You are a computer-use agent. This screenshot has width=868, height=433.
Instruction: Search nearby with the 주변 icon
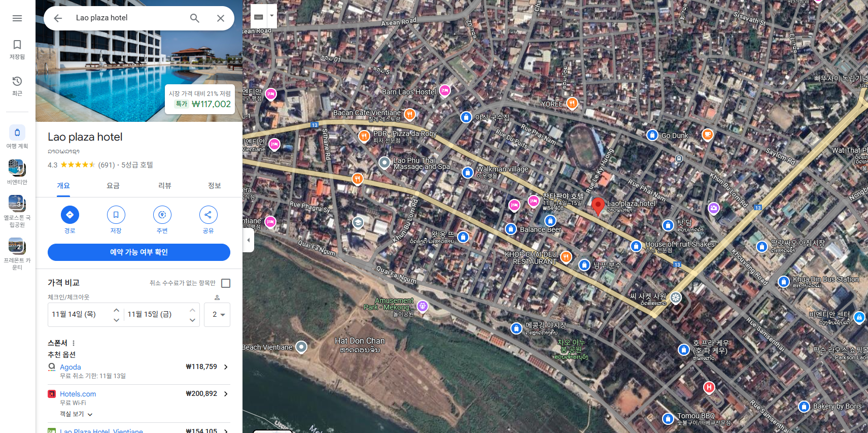(x=162, y=215)
